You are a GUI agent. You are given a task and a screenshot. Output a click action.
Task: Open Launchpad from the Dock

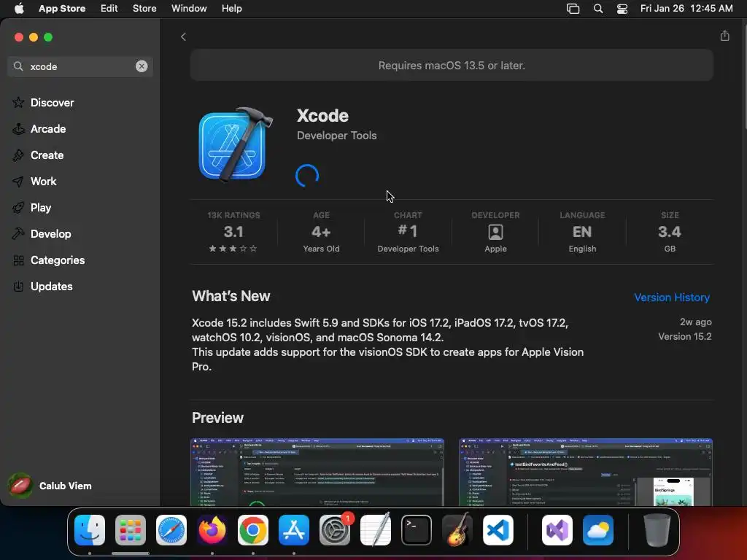pos(131,530)
